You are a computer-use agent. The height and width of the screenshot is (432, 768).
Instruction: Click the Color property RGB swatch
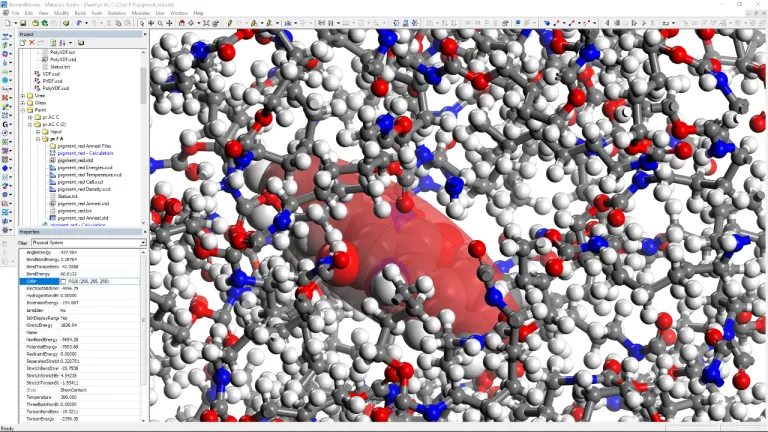64,282
